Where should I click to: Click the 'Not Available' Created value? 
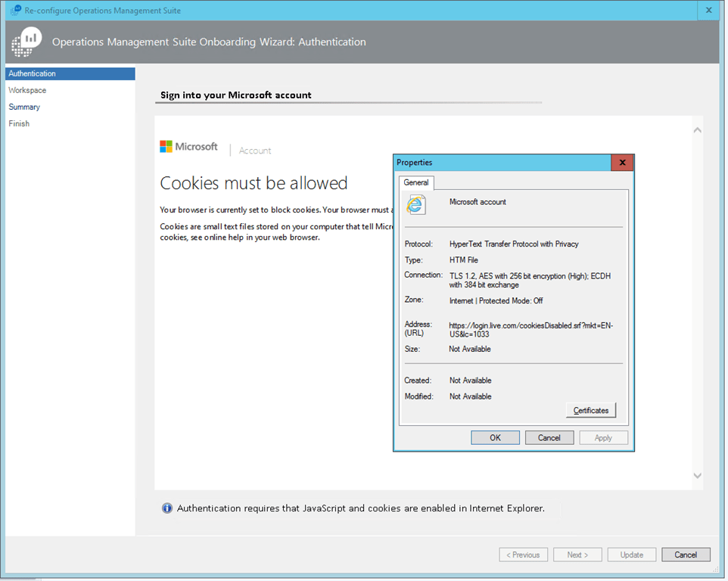[x=470, y=381]
